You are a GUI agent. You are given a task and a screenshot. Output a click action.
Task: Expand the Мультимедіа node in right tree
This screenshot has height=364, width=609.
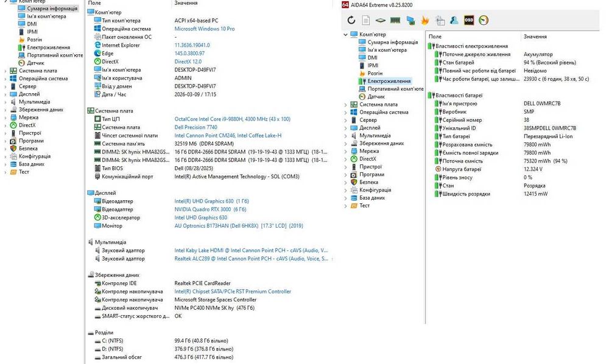[345, 135]
